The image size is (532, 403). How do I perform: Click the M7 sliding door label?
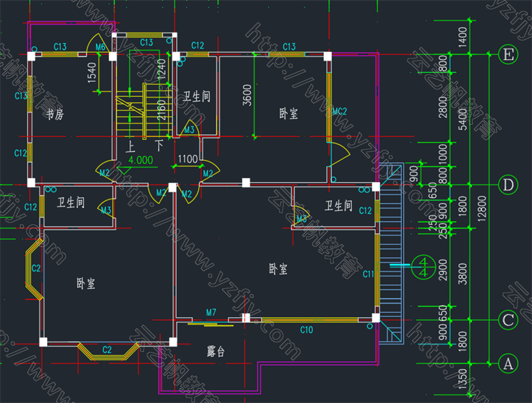[x=211, y=312]
